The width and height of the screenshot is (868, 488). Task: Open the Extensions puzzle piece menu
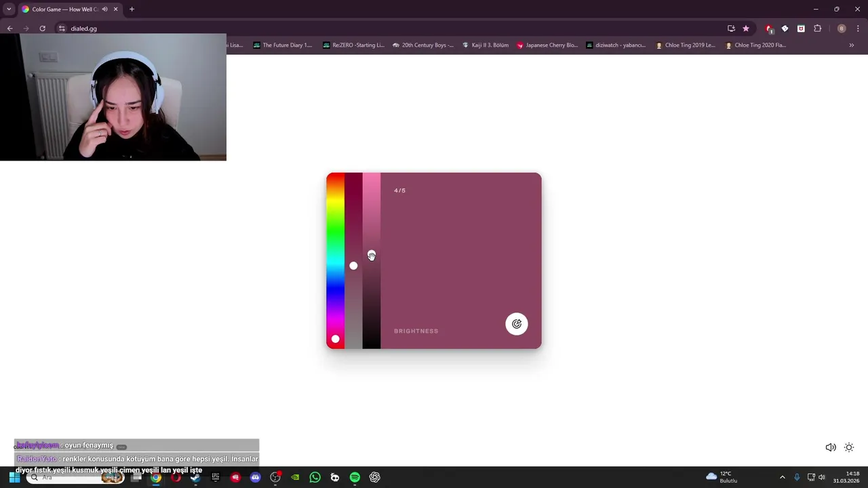pos(817,28)
